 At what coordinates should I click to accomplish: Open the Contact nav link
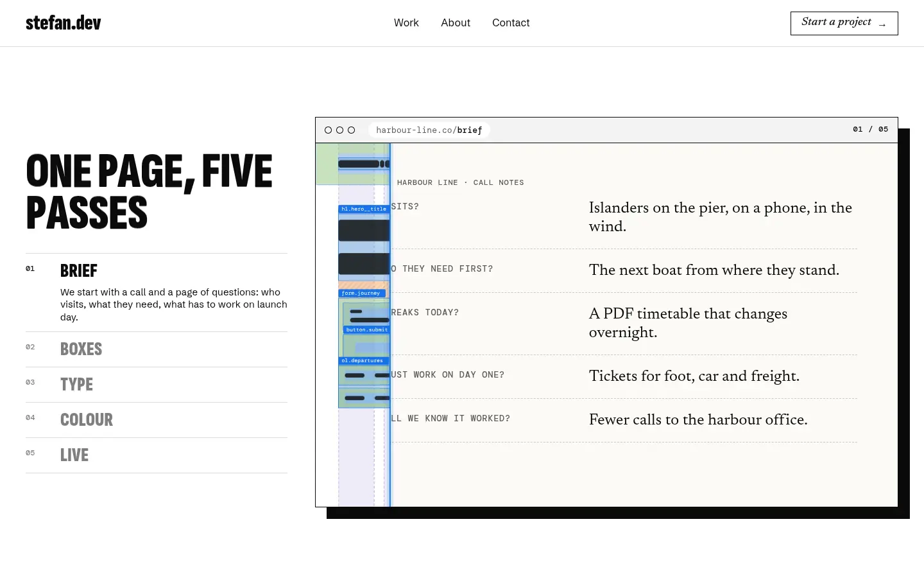coord(511,23)
